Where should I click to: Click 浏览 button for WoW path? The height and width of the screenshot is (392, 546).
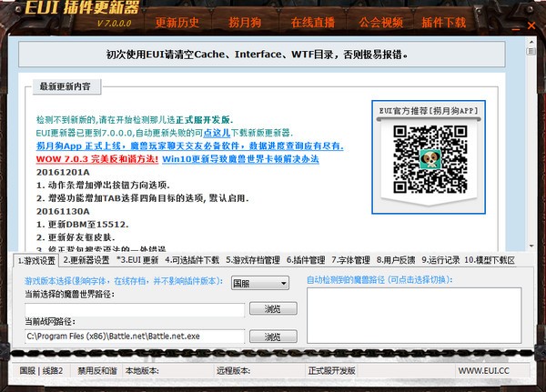pos(273,308)
